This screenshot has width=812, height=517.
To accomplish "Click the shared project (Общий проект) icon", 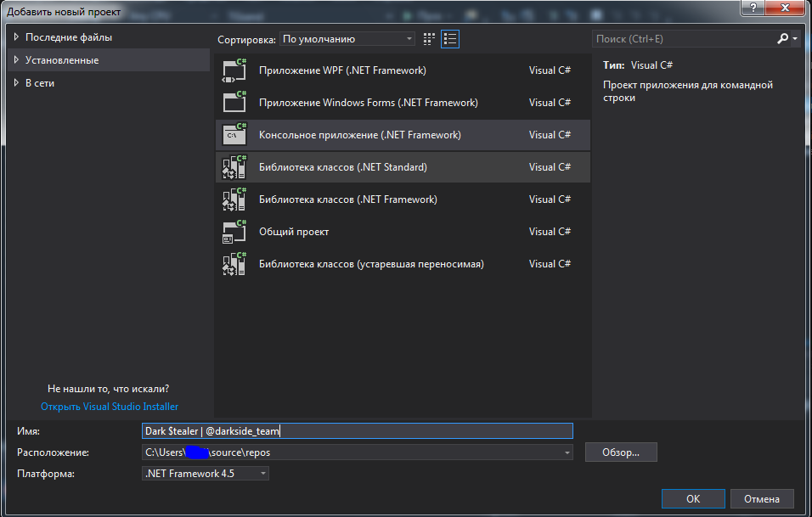I will pos(234,231).
